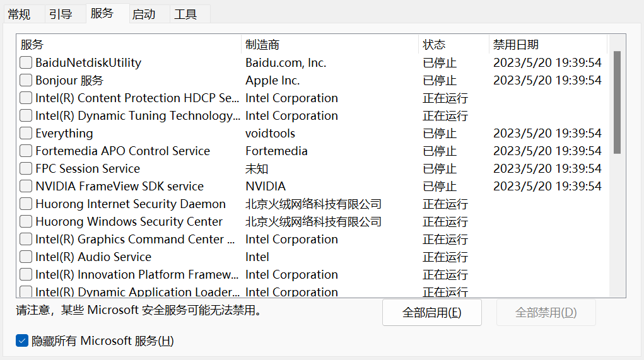644x360 pixels.
Task: Click the 全部启用 button
Action: (431, 313)
